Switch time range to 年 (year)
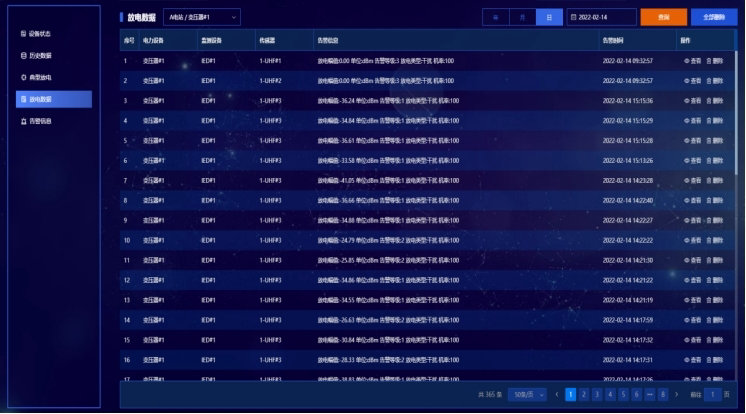 click(x=495, y=17)
